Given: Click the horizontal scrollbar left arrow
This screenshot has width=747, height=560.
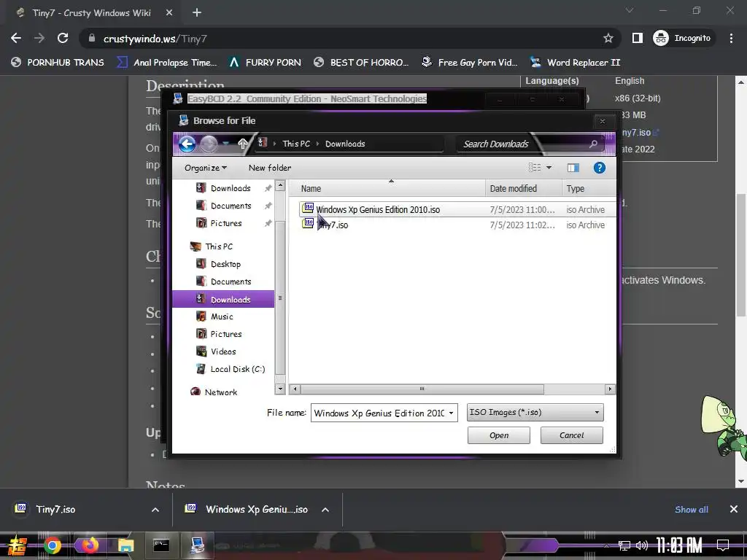Looking at the screenshot, I should [x=295, y=389].
